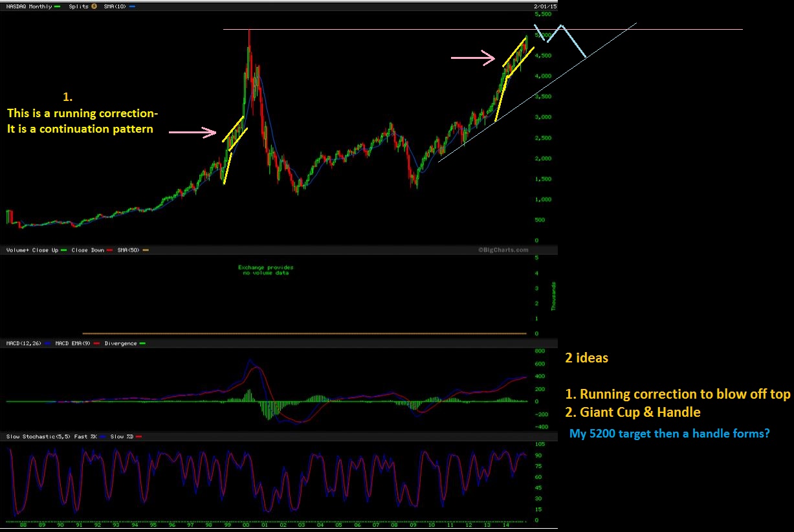Click the green Divergence legend swatch

[142, 344]
